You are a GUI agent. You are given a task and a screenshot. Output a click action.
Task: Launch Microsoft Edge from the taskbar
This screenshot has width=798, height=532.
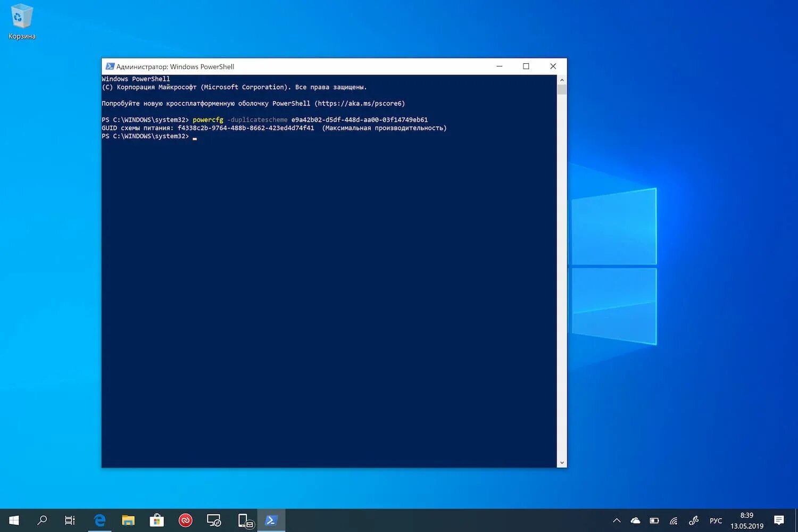[99, 520]
